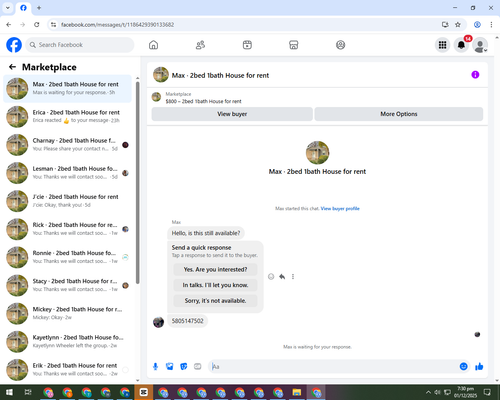Click Max's avatar in chat header
This screenshot has height=400, width=500.
tap(161, 75)
